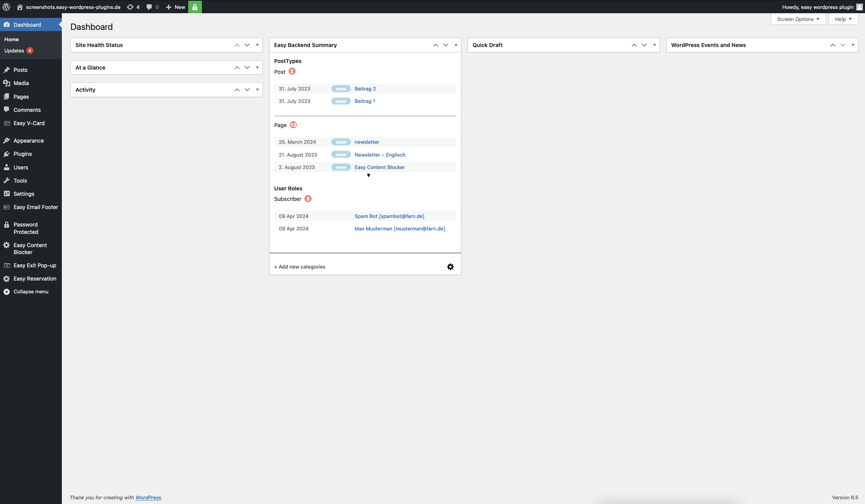Click the Appearance brush icon in sidebar
Image resolution: width=865 pixels, height=504 pixels.
[x=7, y=141]
